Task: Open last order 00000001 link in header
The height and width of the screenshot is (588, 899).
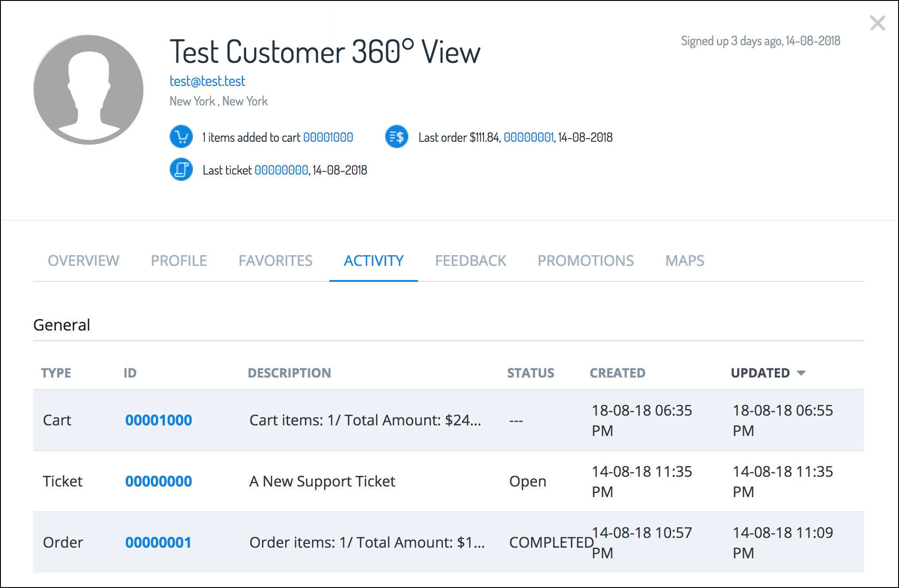Action: pos(529,137)
